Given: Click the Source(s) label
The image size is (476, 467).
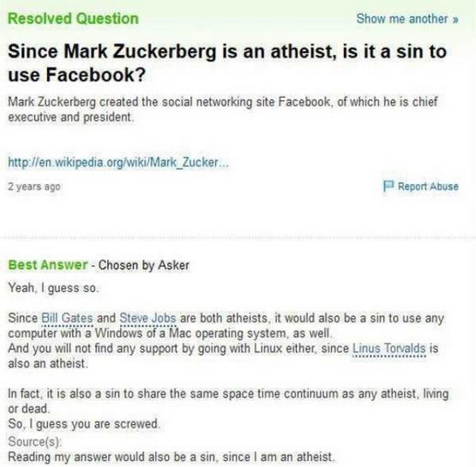Looking at the screenshot, I should (34, 441).
